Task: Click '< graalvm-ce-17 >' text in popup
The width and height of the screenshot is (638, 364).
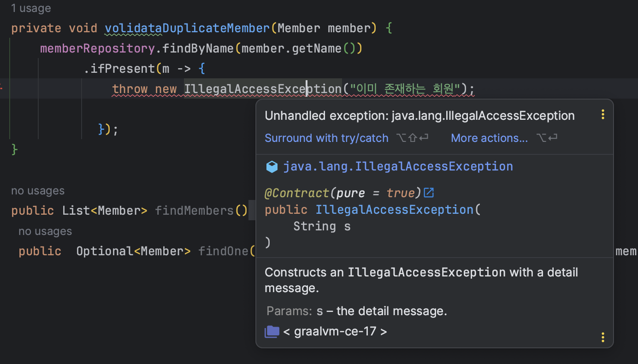Action: (x=335, y=331)
